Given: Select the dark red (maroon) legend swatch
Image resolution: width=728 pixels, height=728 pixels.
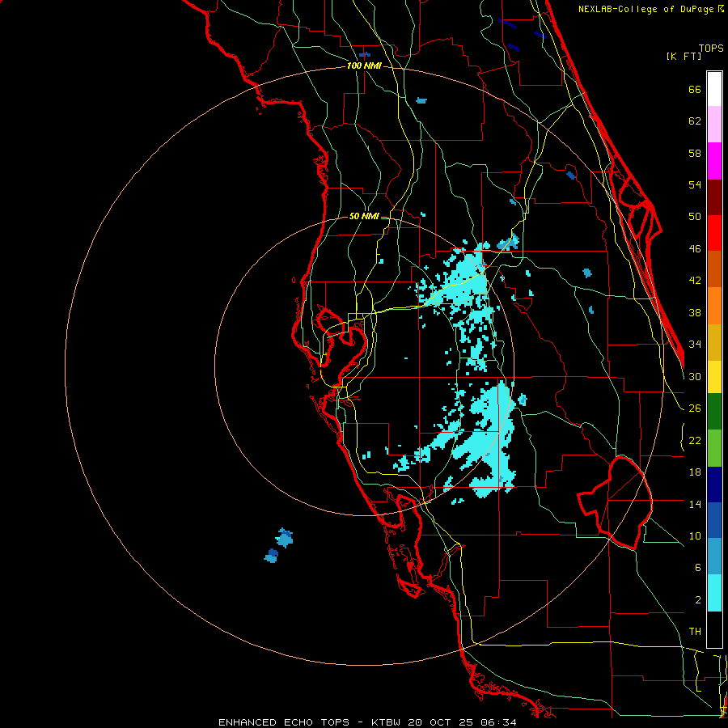Looking at the screenshot, I should (x=714, y=197).
